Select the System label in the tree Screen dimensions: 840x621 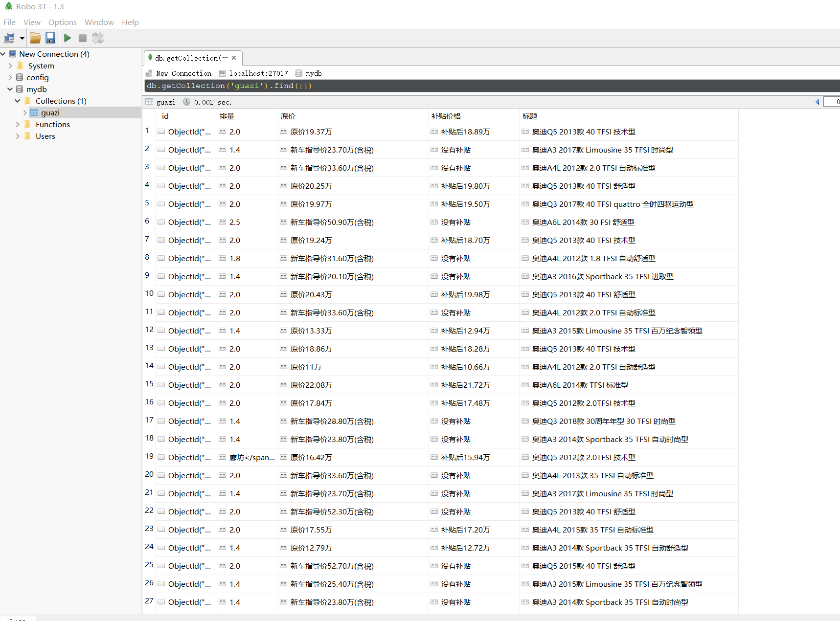[41, 66]
